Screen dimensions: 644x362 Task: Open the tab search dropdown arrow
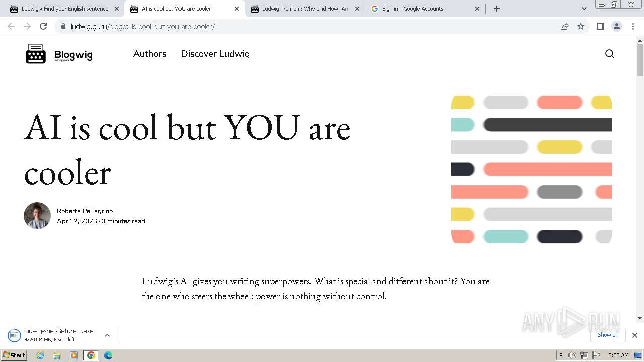click(584, 9)
